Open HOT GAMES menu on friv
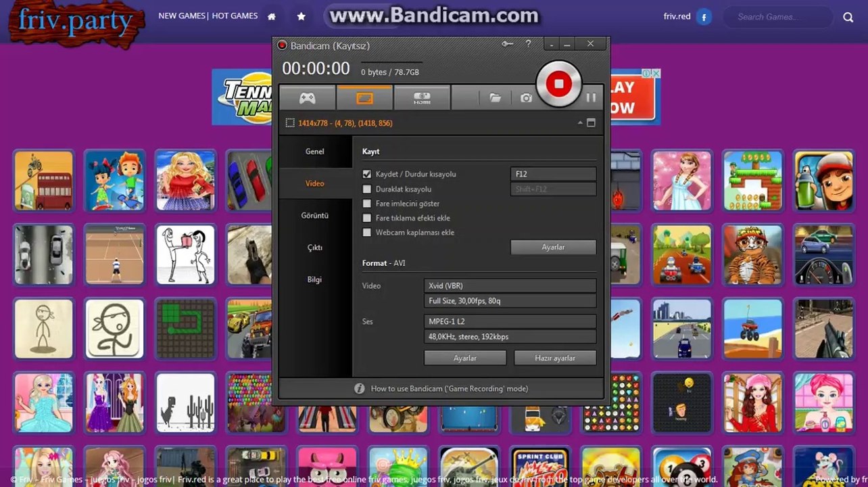Viewport: 868px width, 487px height. click(235, 16)
